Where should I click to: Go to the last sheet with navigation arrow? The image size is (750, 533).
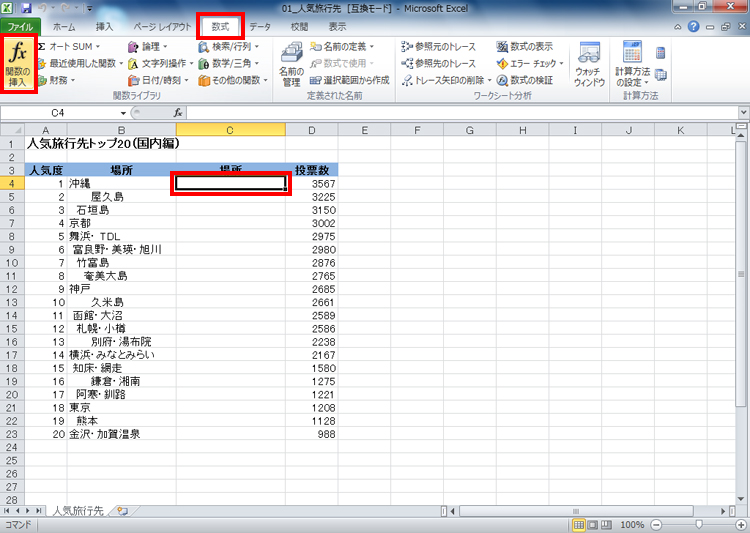[39, 511]
